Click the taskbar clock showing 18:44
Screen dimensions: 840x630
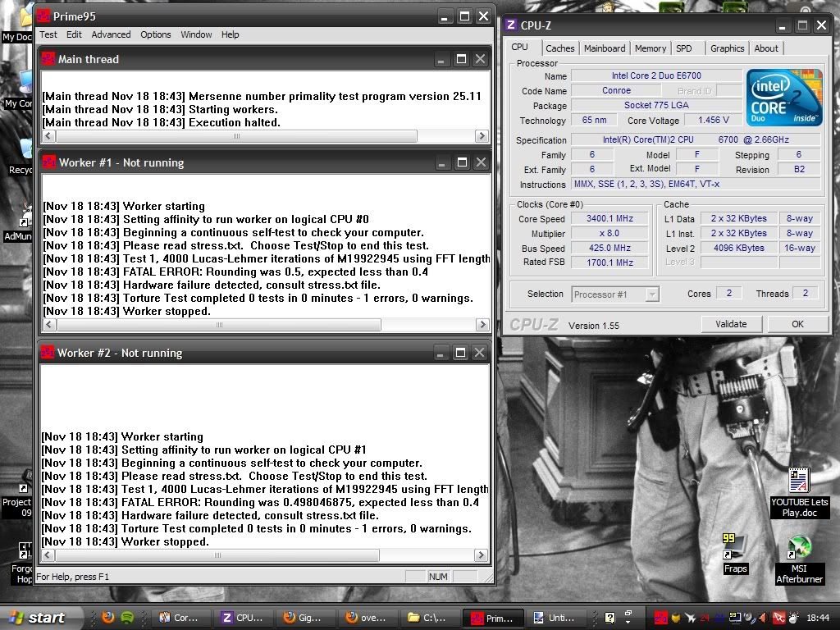tap(818, 618)
